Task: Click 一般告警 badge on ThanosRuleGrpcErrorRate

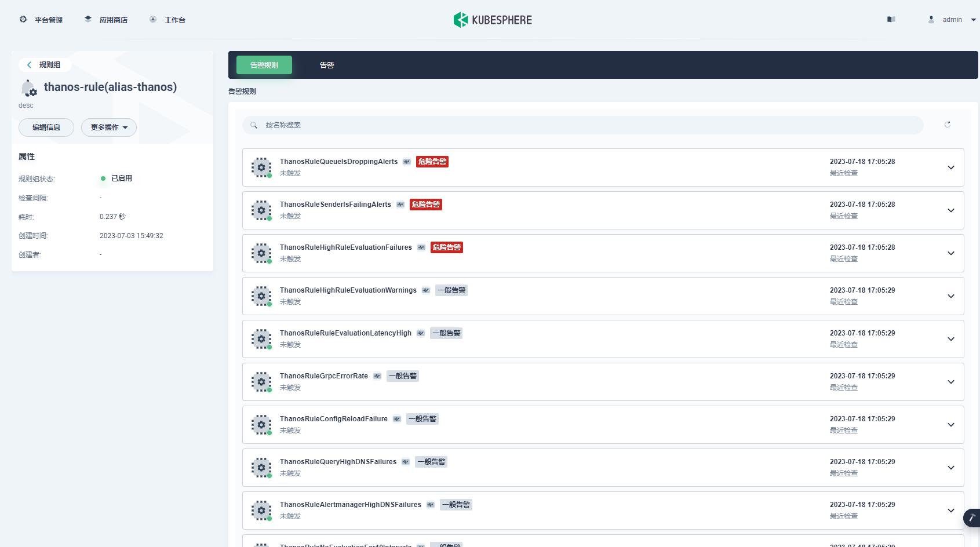Action: click(403, 376)
